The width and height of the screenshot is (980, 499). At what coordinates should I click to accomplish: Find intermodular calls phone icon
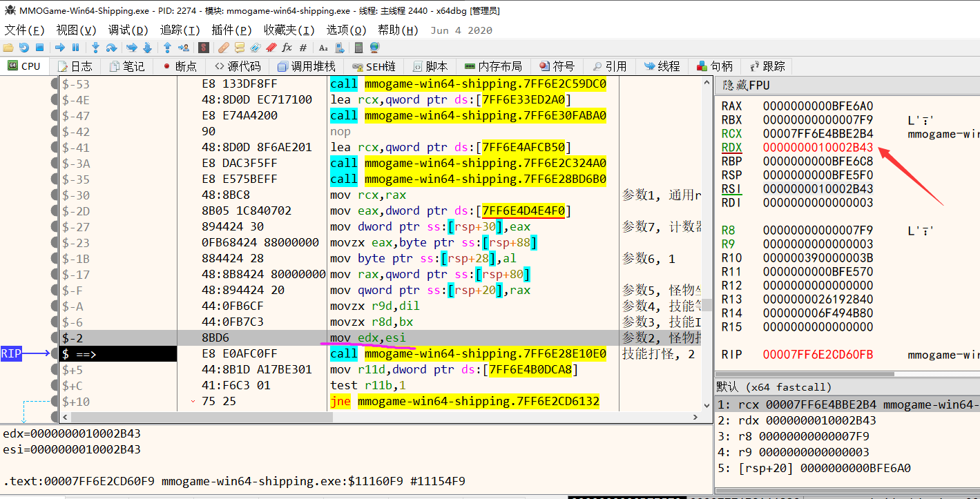[339, 48]
